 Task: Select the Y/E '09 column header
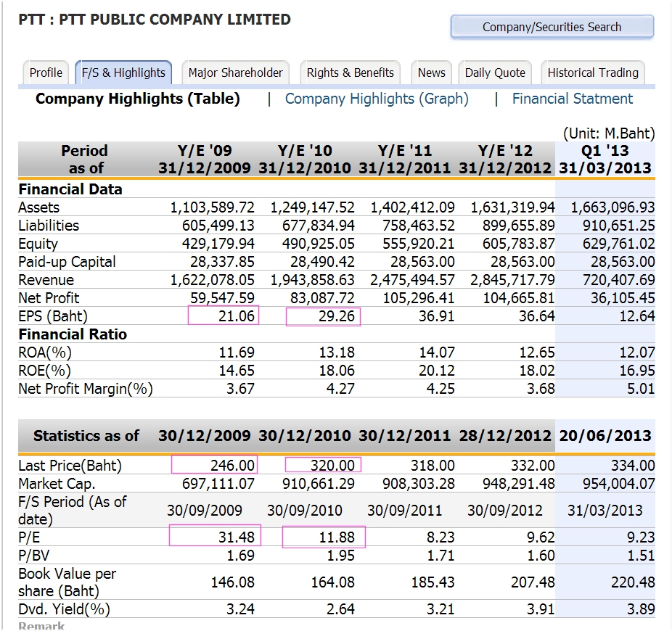(205, 159)
